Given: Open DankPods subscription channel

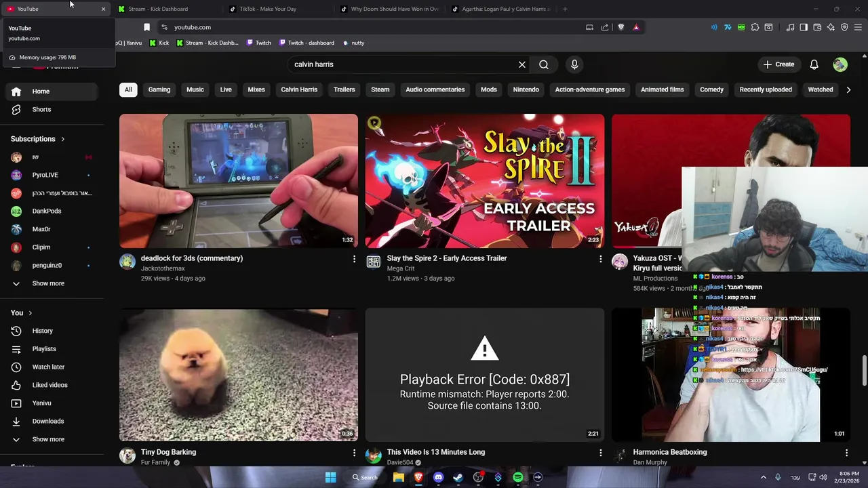Looking at the screenshot, I should point(52,211).
